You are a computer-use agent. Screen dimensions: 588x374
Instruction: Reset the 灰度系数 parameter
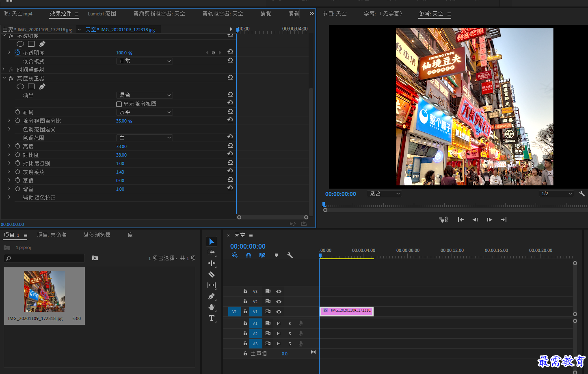click(230, 171)
